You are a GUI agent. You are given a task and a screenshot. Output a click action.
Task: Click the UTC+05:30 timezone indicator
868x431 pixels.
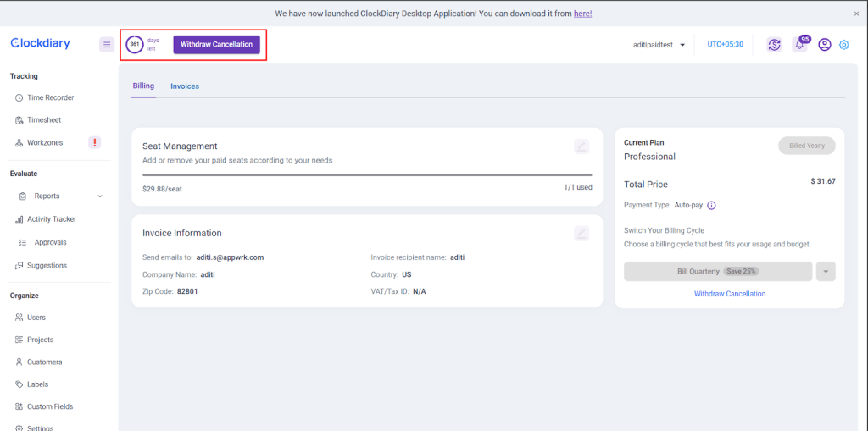pos(725,45)
